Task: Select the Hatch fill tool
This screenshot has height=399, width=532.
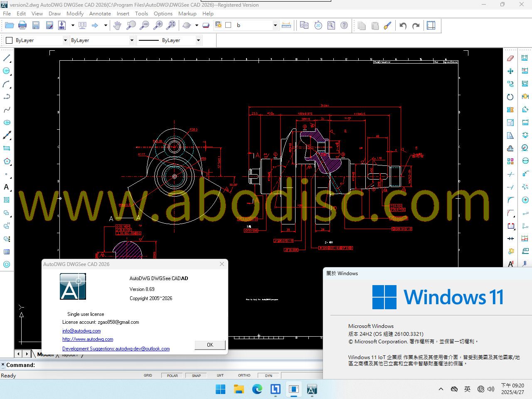Action: coord(7,200)
